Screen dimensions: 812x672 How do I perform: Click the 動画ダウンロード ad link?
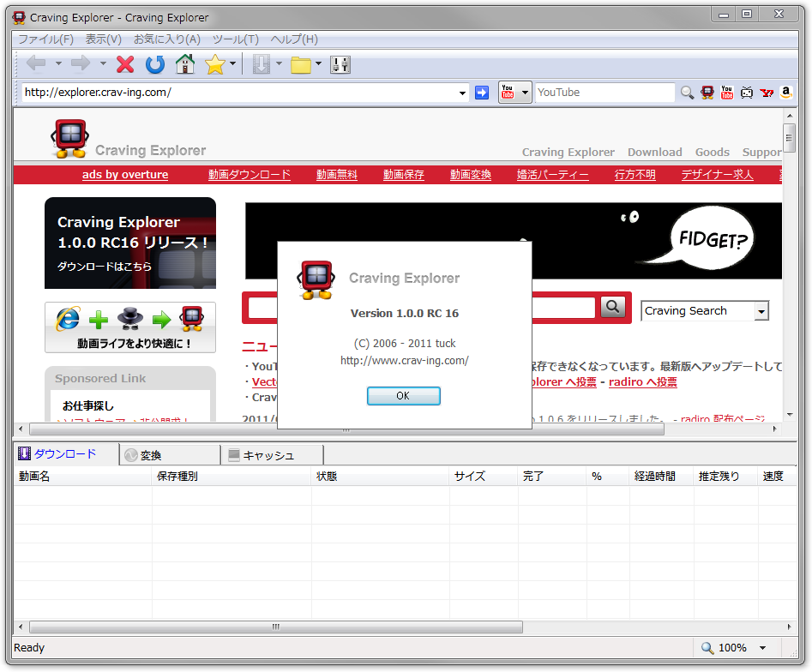250,175
